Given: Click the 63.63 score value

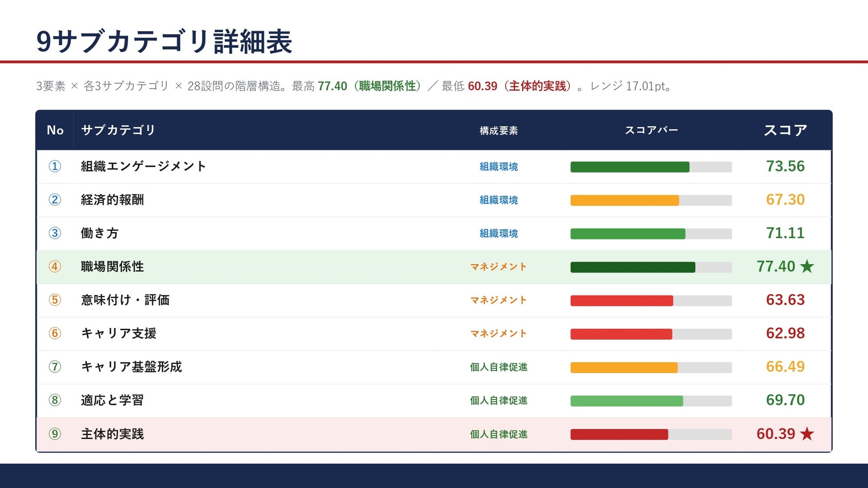Looking at the screenshot, I should coord(785,300).
